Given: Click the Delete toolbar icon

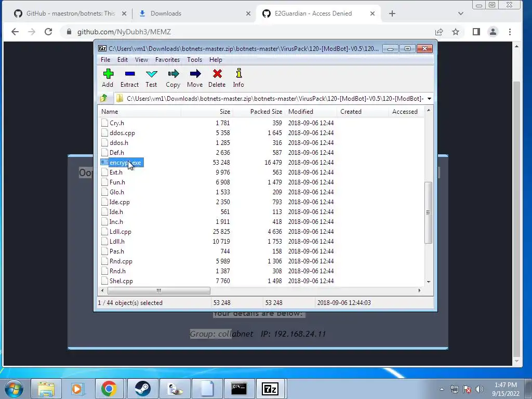Looking at the screenshot, I should pos(217,78).
